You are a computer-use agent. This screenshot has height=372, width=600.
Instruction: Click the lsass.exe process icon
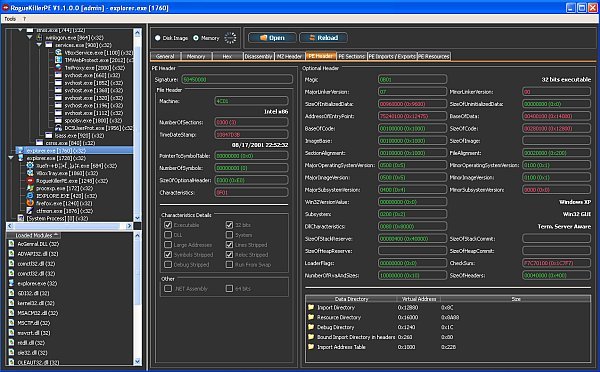pyautogui.click(x=49, y=135)
